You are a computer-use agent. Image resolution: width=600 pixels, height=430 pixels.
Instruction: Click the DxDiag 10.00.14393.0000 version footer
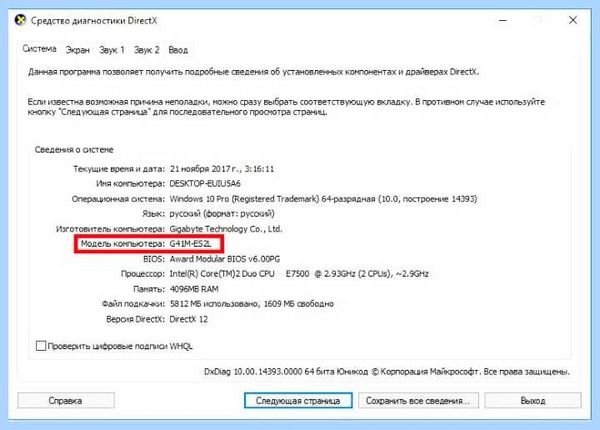pyautogui.click(x=387, y=371)
